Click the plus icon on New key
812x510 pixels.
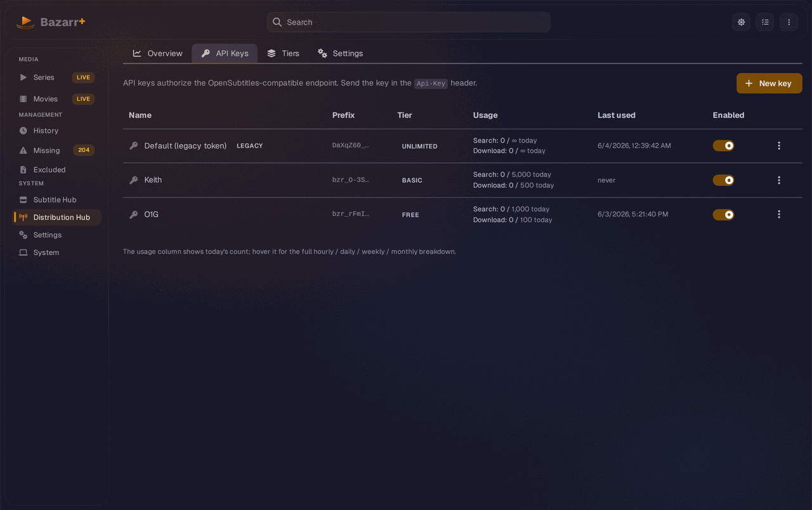pyautogui.click(x=749, y=83)
